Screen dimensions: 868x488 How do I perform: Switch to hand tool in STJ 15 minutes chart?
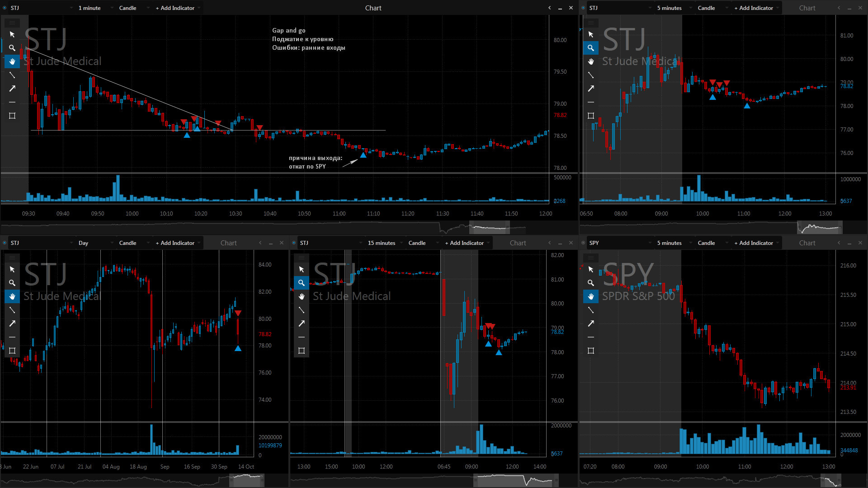point(302,296)
